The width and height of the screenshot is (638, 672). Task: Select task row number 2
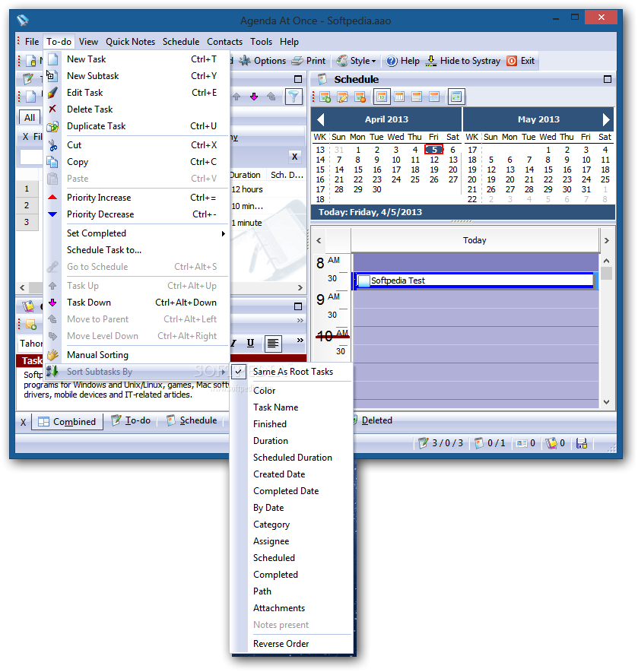pos(26,205)
